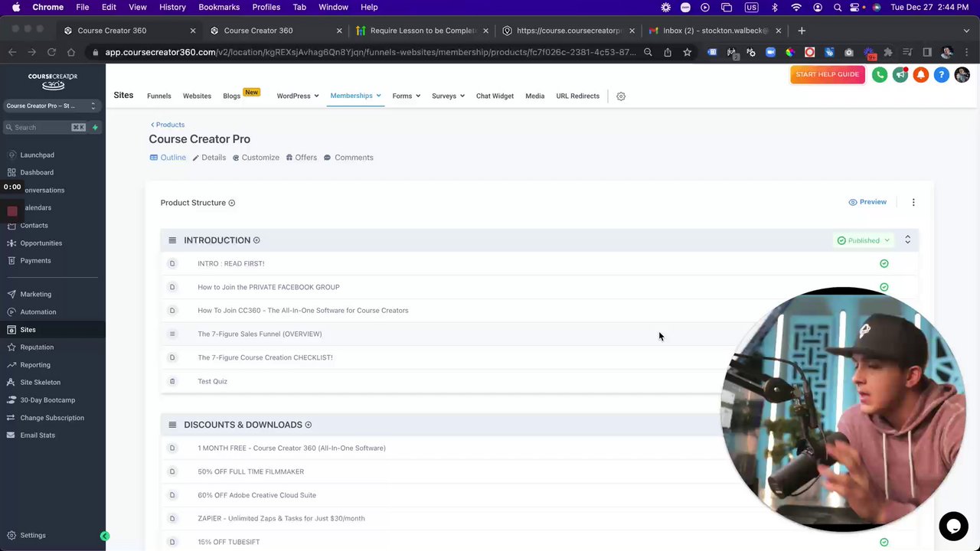The height and width of the screenshot is (551, 980).
Task: Open the Course Creator Pro account switcher
Action: (x=51, y=106)
